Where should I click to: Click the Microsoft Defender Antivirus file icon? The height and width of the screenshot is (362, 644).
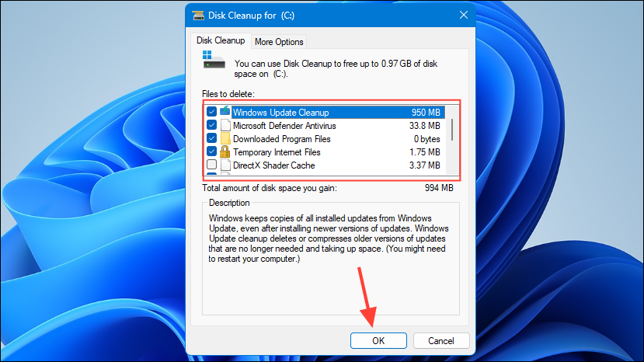coord(225,125)
